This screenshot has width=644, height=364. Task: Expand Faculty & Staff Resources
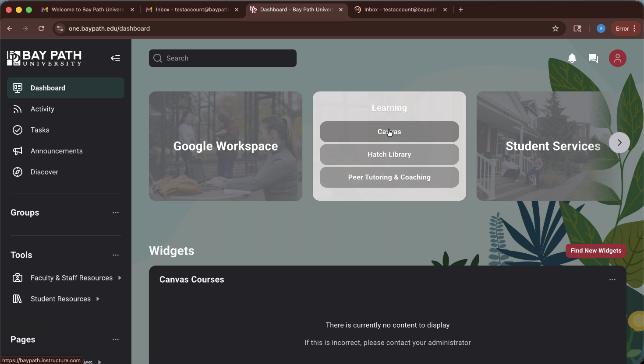[119, 278]
